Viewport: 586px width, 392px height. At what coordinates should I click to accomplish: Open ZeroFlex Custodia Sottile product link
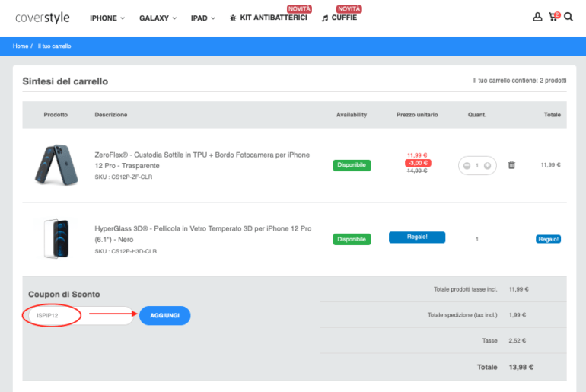[202, 160]
